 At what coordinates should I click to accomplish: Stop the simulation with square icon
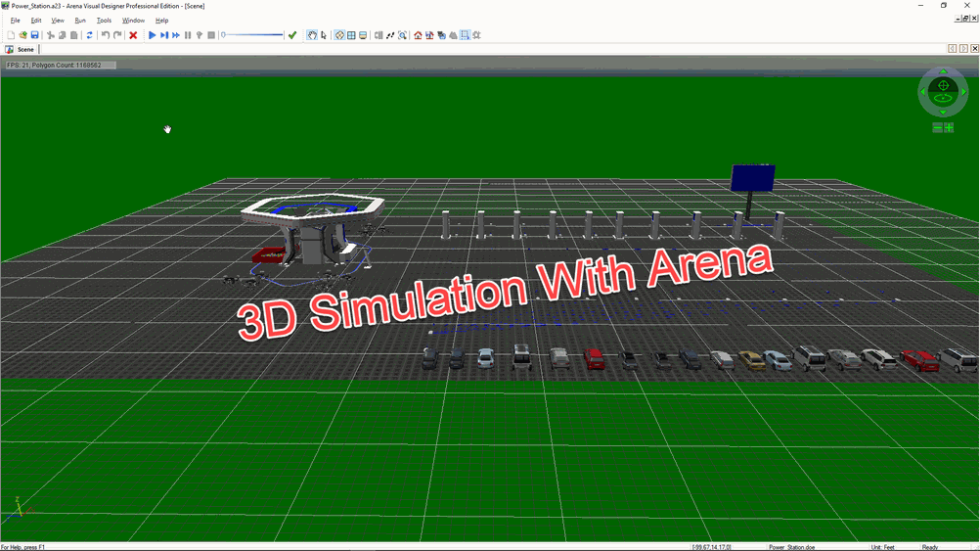click(x=211, y=35)
